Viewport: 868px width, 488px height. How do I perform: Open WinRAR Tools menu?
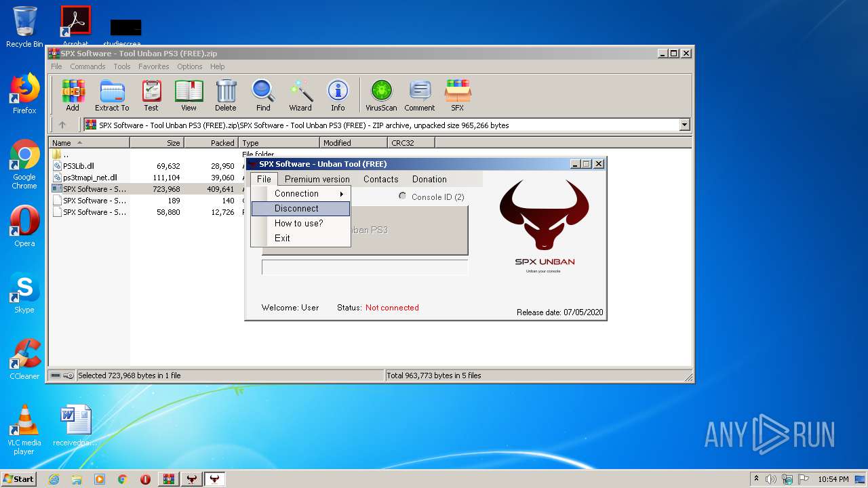[122, 66]
